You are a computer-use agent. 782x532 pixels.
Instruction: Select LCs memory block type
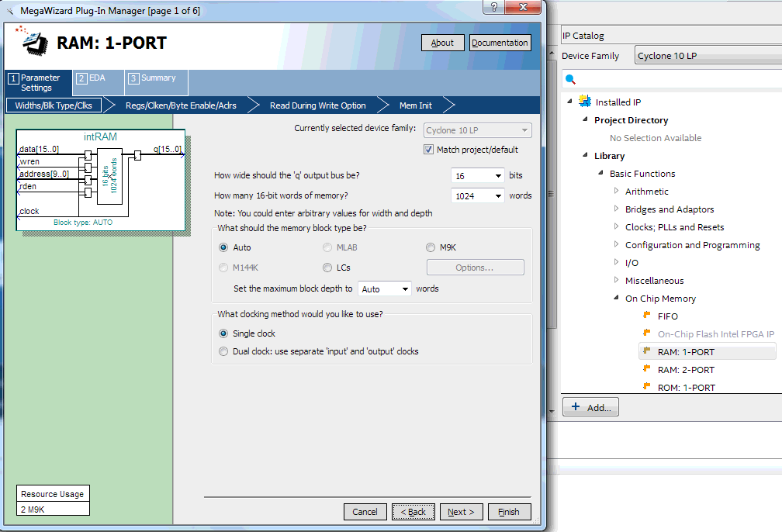click(x=327, y=268)
